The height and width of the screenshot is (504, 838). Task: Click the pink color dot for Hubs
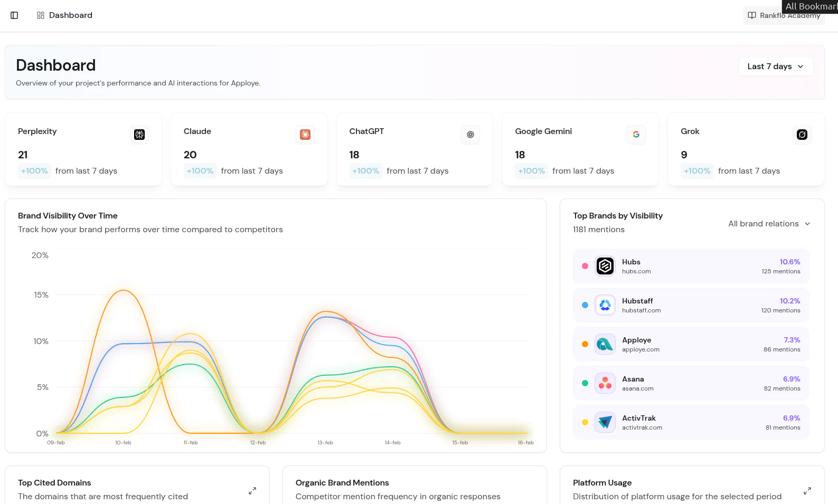point(585,266)
